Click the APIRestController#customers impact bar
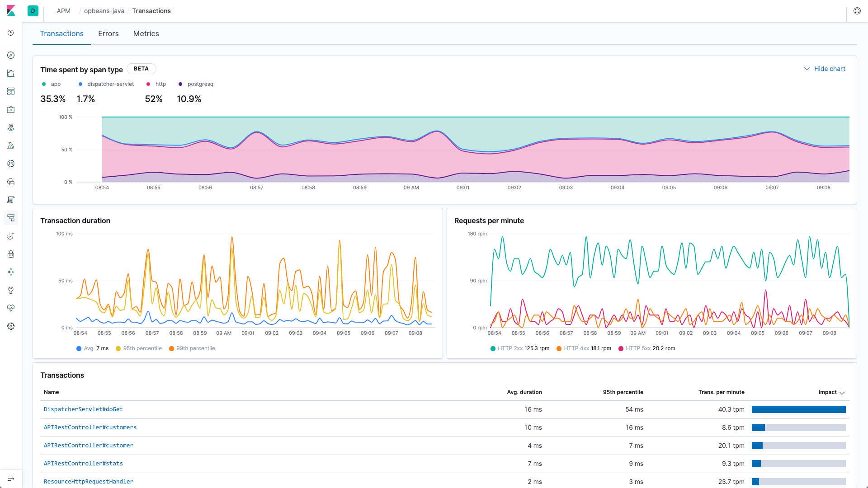Screen dimensions: 868x488 799,427
